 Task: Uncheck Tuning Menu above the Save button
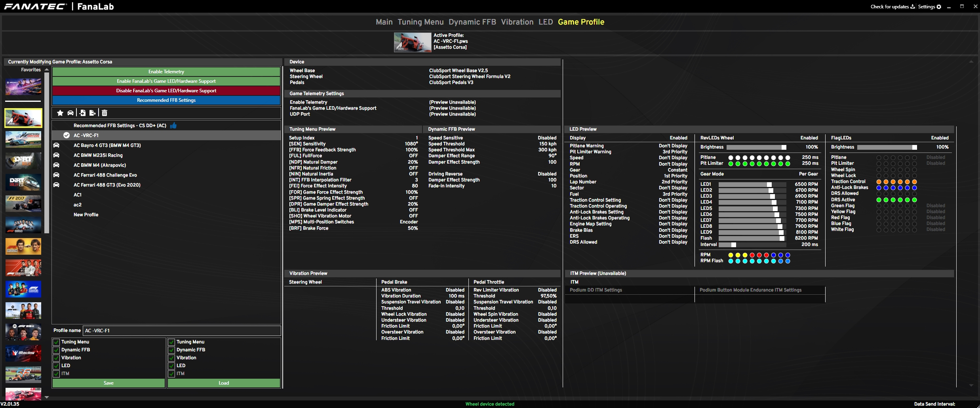pyautogui.click(x=57, y=342)
